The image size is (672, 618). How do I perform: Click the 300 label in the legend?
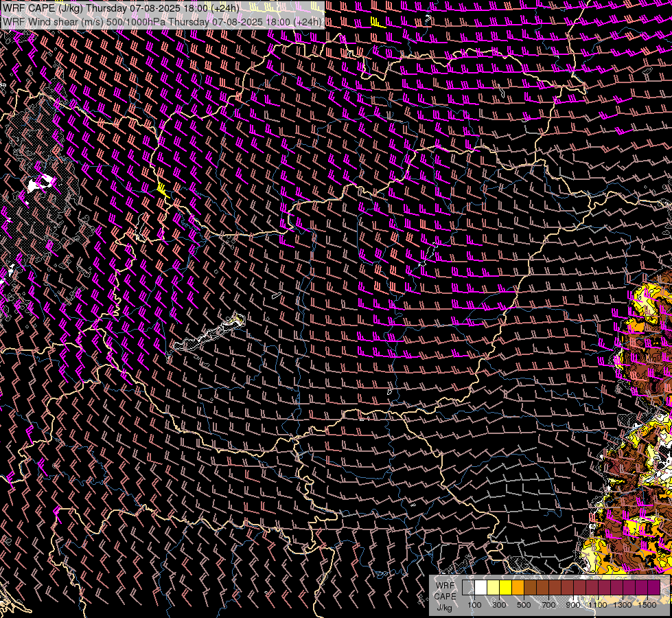(x=499, y=605)
